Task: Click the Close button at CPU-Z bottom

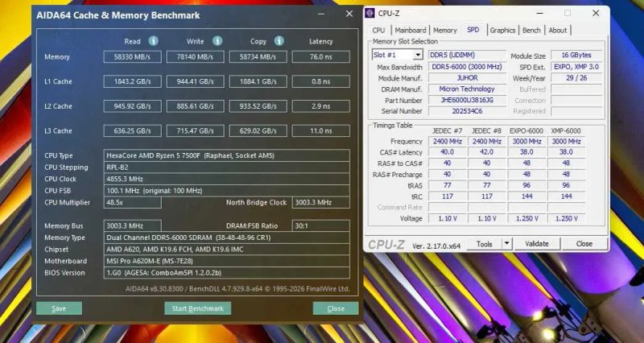Action: coord(584,244)
